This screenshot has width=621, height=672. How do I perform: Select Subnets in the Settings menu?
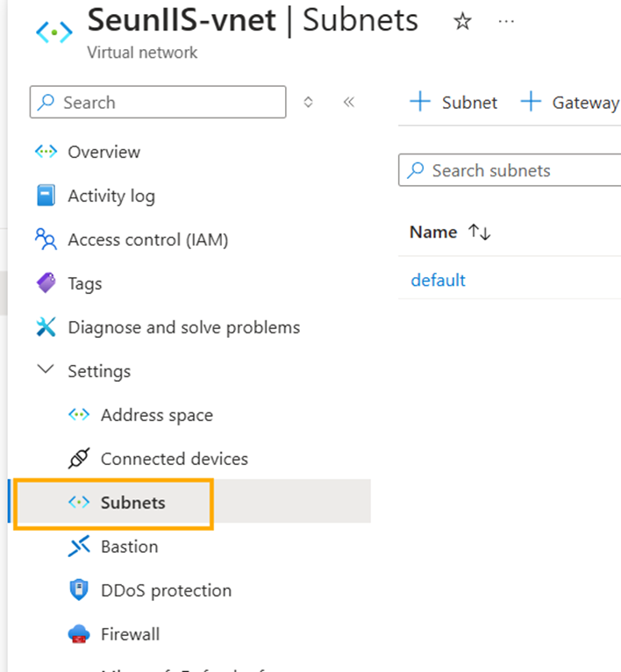pos(132,503)
